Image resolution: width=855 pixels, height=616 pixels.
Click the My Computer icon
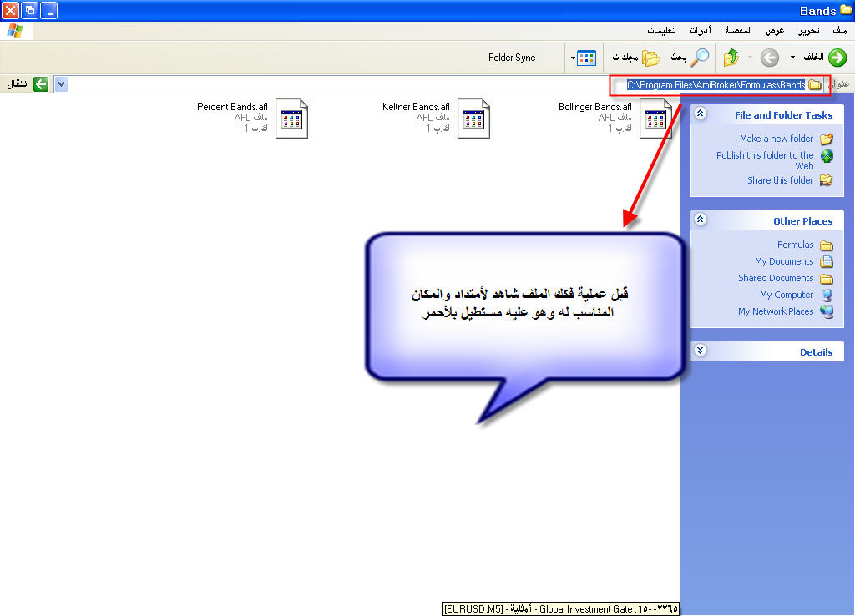coord(827,295)
